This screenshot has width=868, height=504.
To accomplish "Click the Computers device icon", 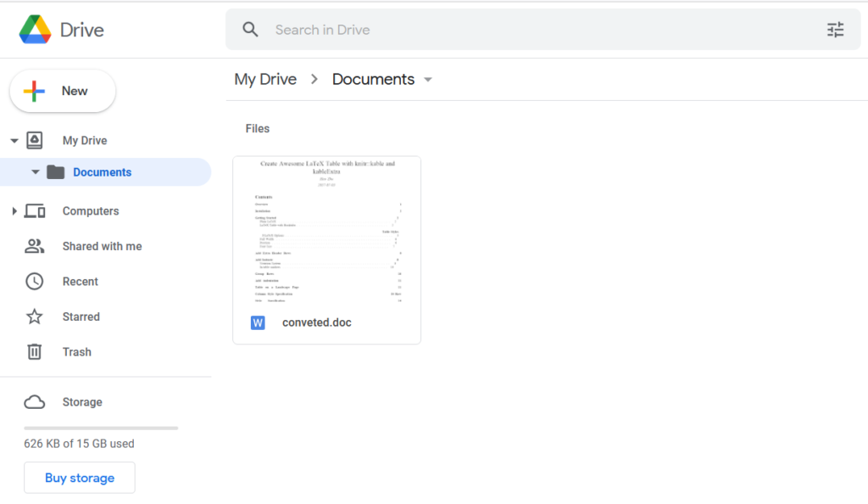I will (x=35, y=211).
